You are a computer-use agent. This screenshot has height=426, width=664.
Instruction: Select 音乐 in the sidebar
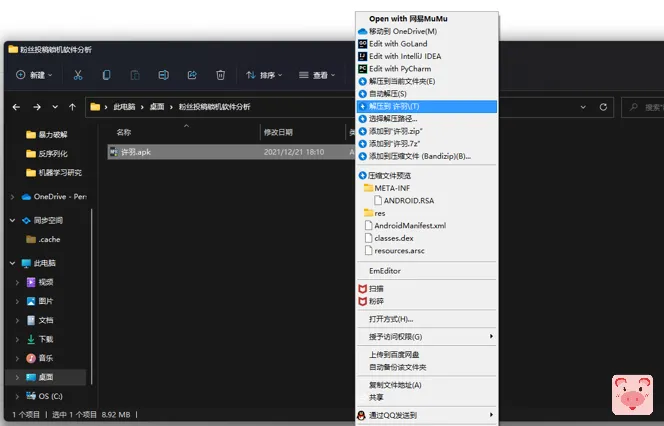40,359
